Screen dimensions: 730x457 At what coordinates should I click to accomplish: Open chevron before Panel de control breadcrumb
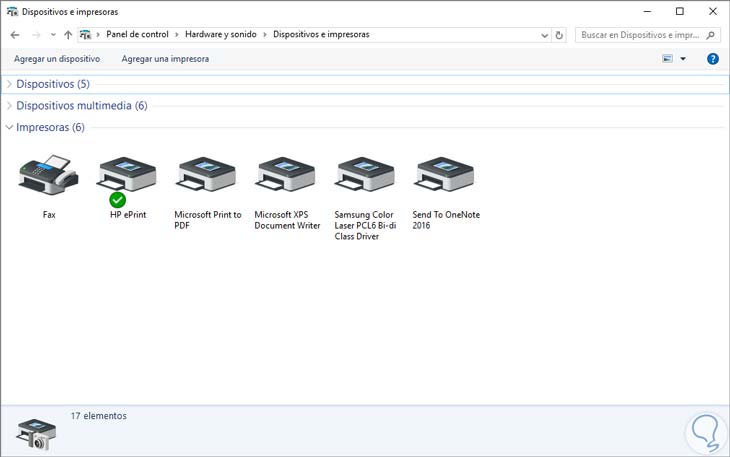[x=98, y=35]
